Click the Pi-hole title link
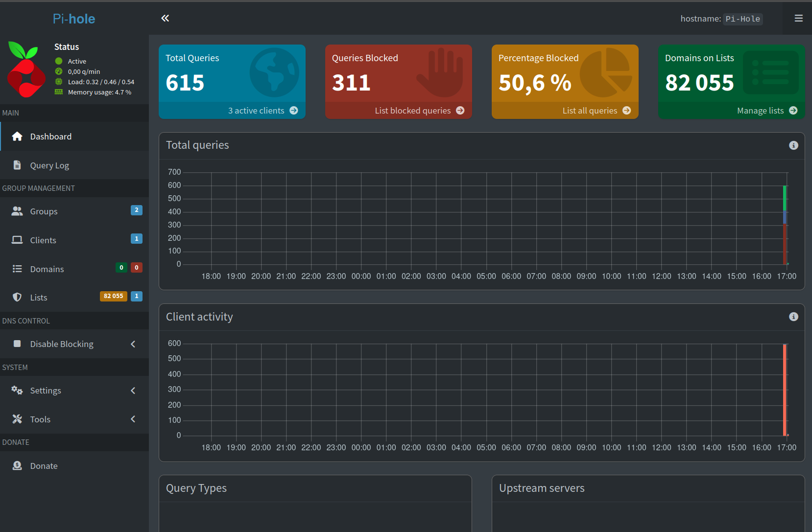812x532 pixels. coord(74,19)
